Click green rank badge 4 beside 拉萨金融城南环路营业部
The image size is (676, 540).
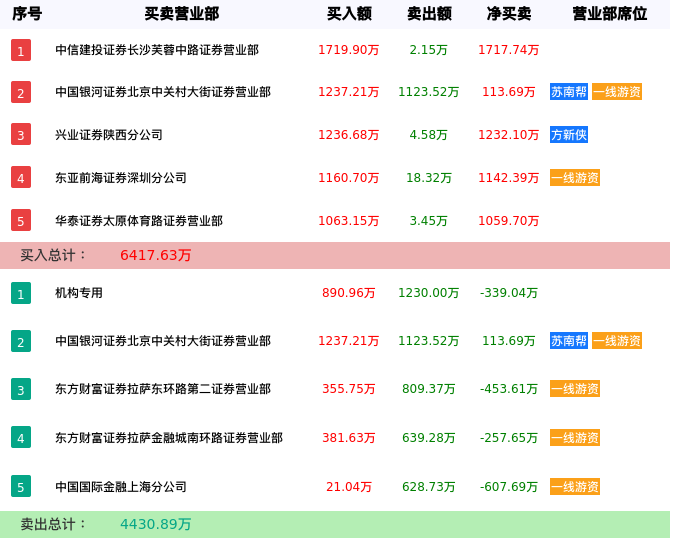(21, 437)
